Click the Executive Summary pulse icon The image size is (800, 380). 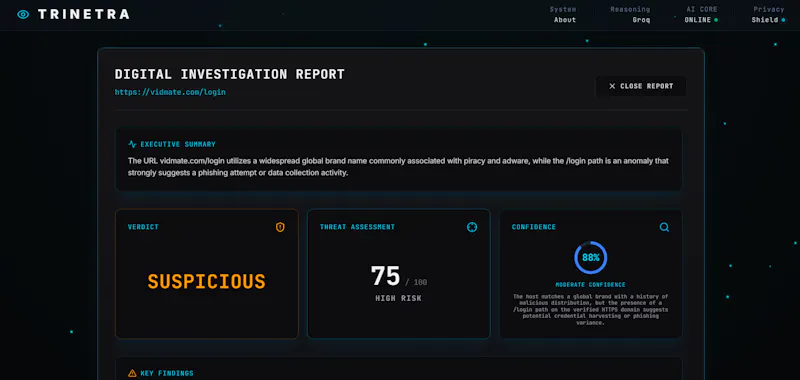[133, 144]
